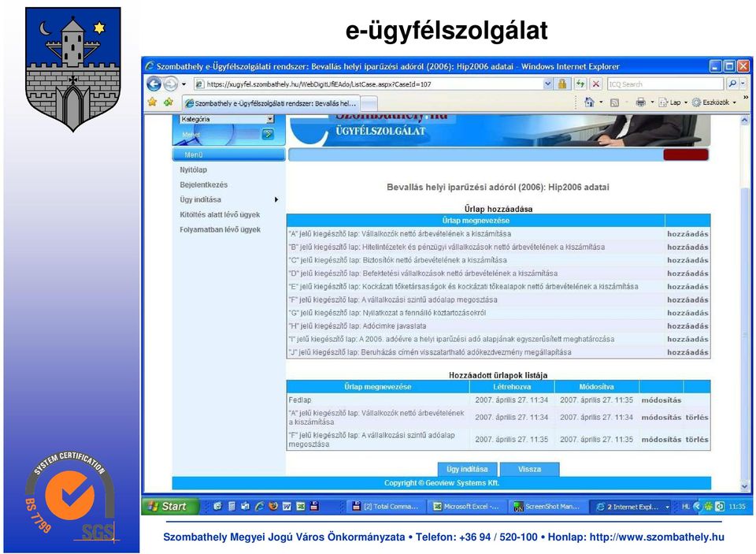
Task: Click the Print printer icon
Action: pos(640,102)
